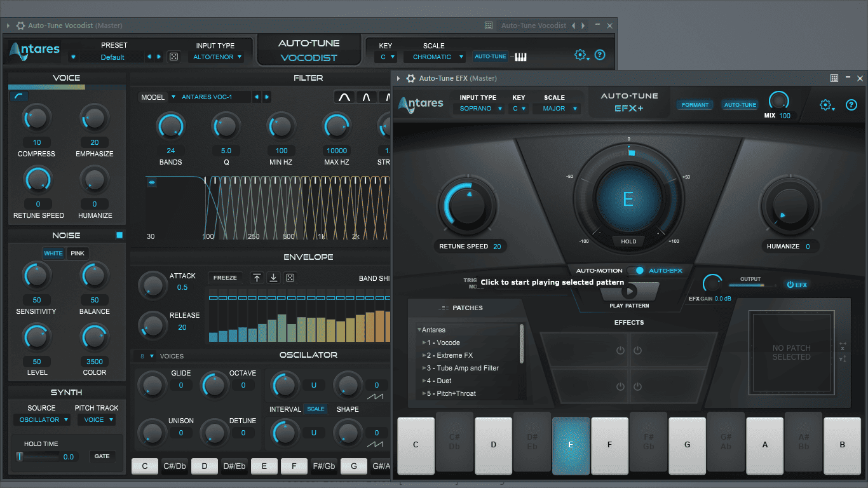The height and width of the screenshot is (488, 868).
Task: Toggle AUTO-TUNE button in EFX window
Action: [740, 105]
